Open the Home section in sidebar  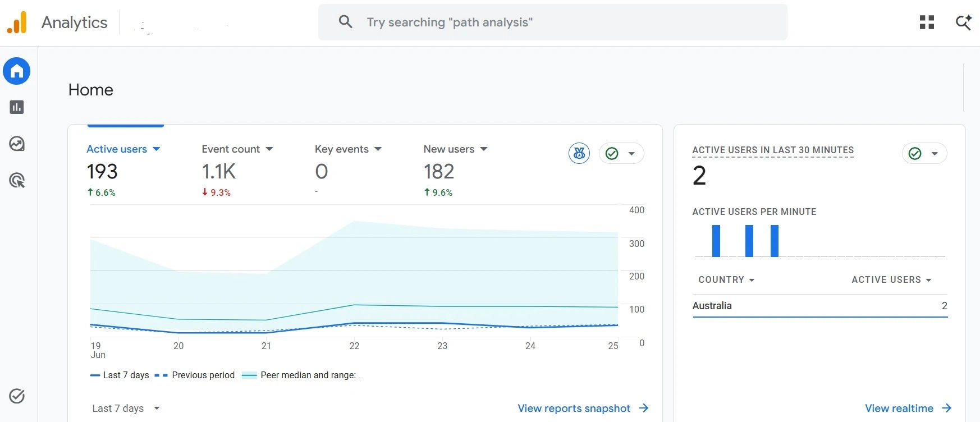point(17,71)
